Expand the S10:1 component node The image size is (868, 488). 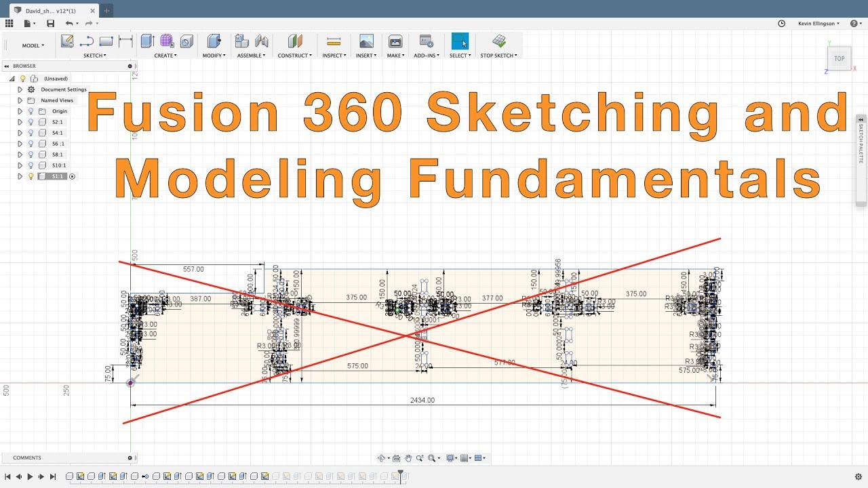pyautogui.click(x=20, y=165)
